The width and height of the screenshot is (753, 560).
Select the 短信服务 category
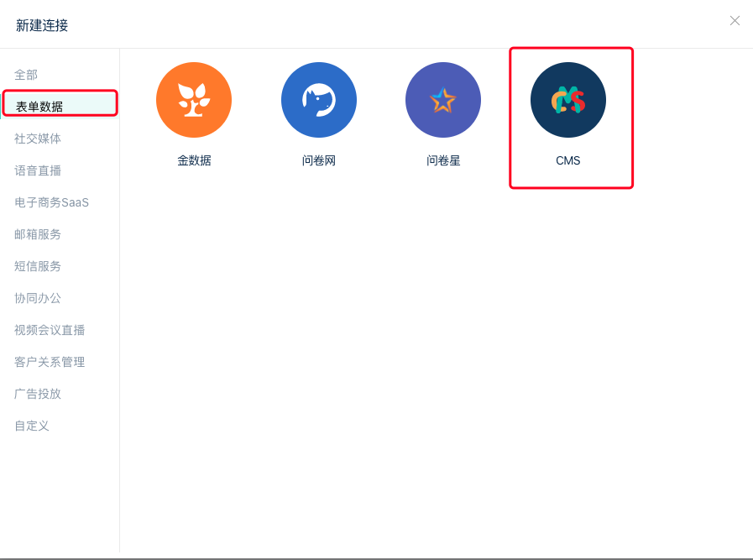tap(38, 266)
